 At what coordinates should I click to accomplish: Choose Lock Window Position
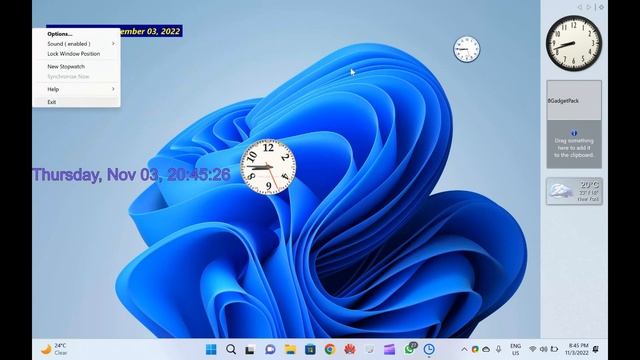click(x=73, y=54)
